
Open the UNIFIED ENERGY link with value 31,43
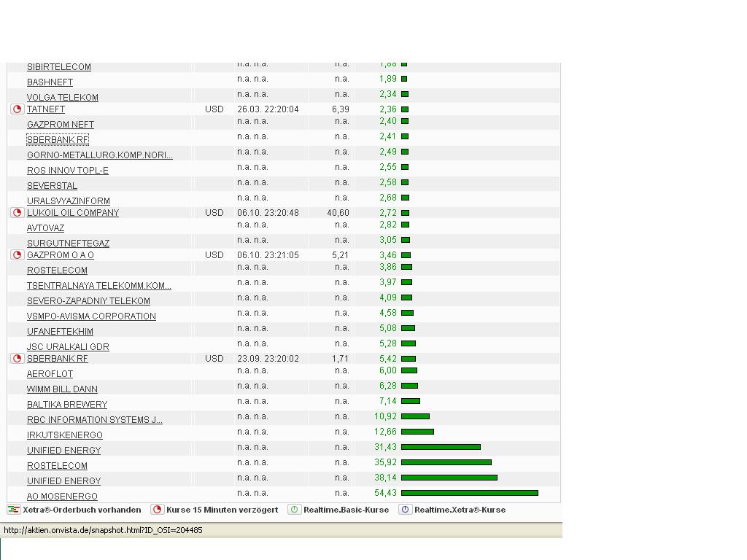coord(64,449)
